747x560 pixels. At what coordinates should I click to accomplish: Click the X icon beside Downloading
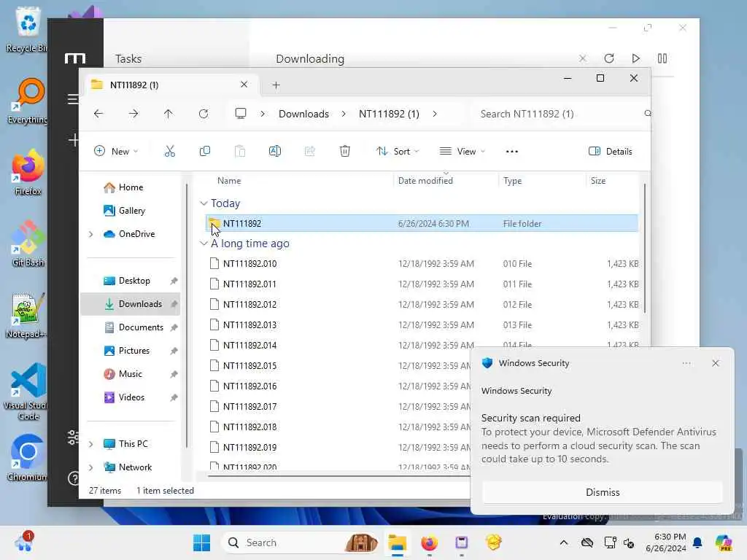(x=582, y=58)
